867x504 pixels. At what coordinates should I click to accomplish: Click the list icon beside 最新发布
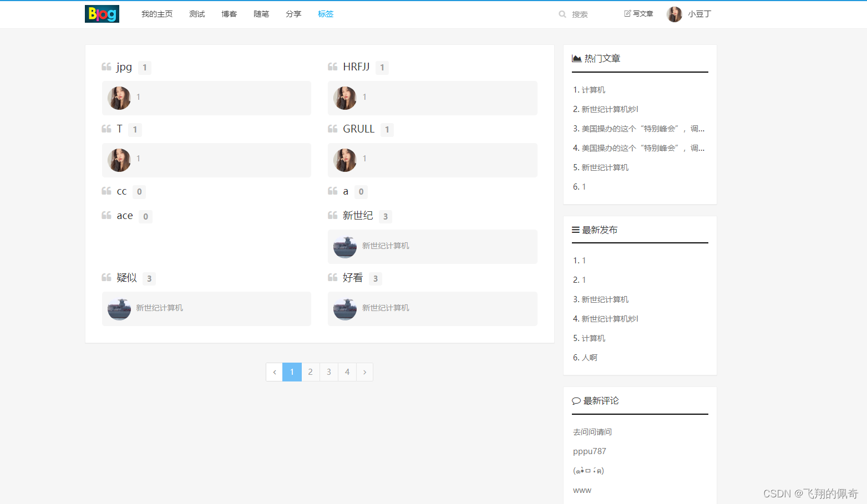575,229
